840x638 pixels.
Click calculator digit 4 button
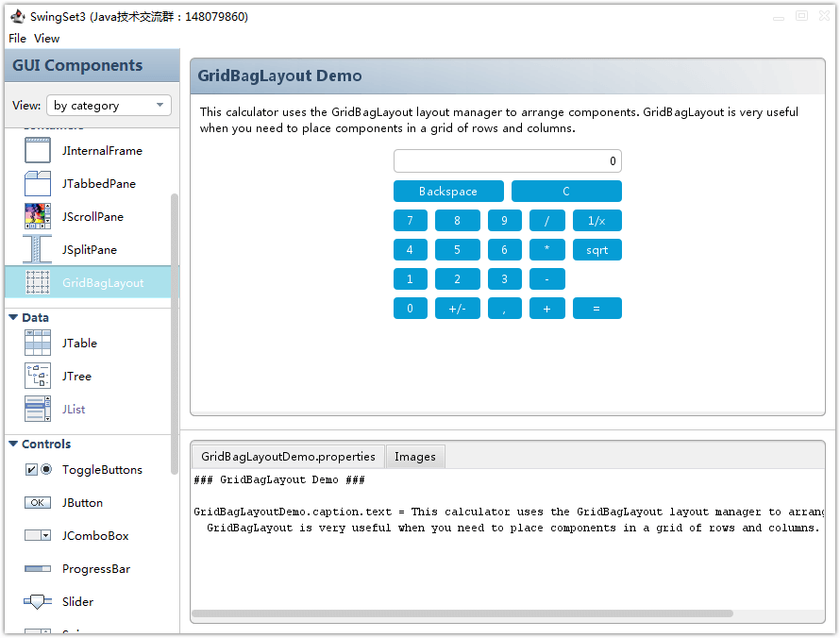(x=411, y=249)
